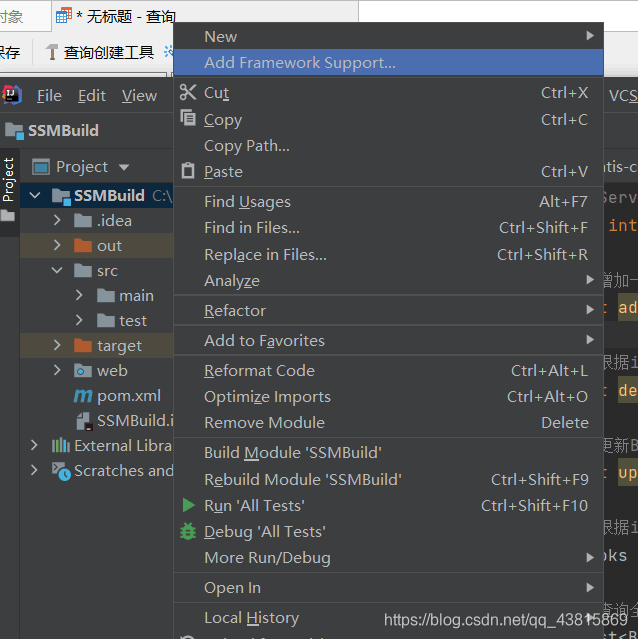Open the Refactor submenu
This screenshot has width=638, height=639.
point(388,311)
